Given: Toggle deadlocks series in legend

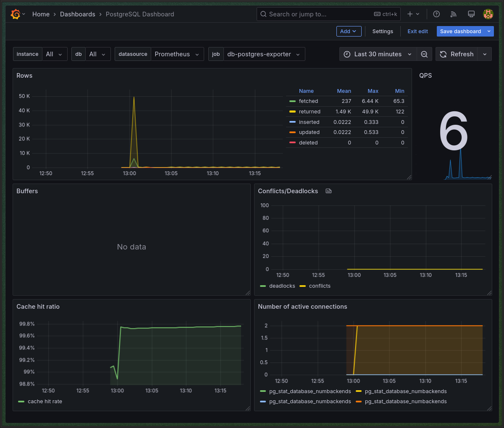Looking at the screenshot, I should (282, 286).
